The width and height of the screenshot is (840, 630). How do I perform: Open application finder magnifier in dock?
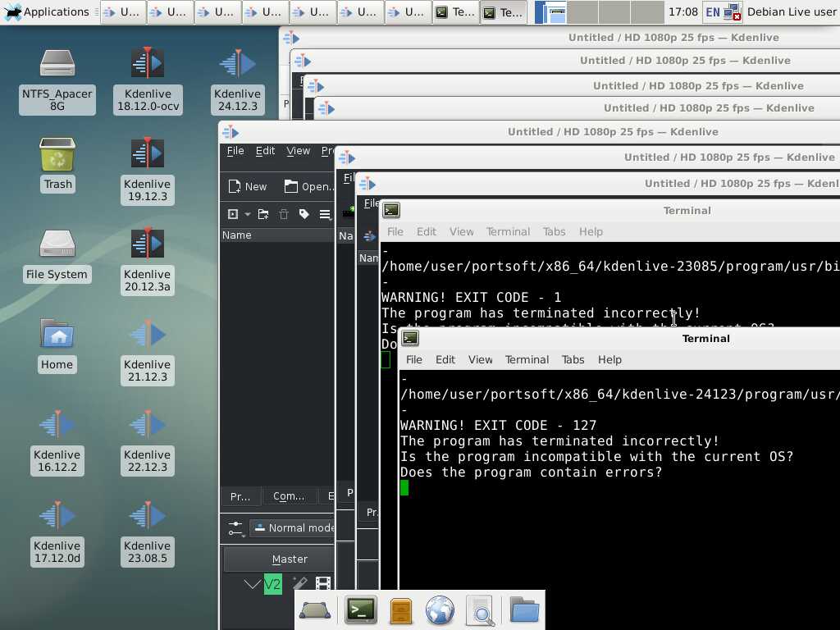tap(481, 610)
